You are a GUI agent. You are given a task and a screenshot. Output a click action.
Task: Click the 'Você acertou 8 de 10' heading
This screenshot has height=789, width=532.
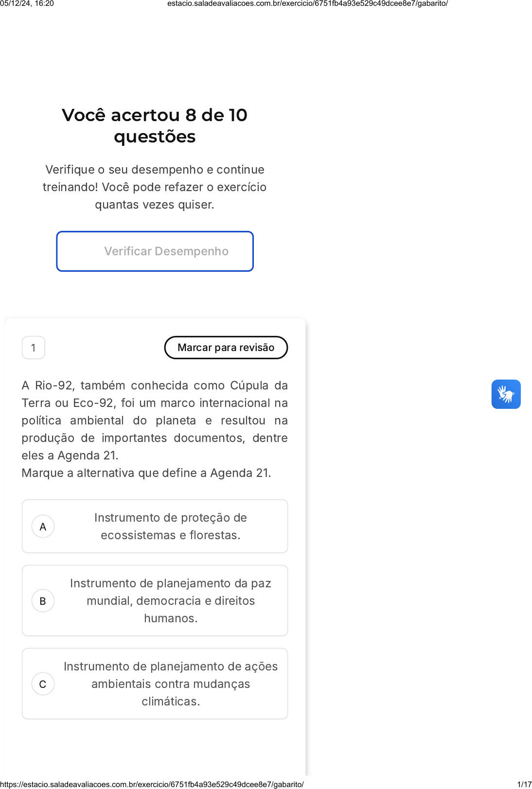155,115
